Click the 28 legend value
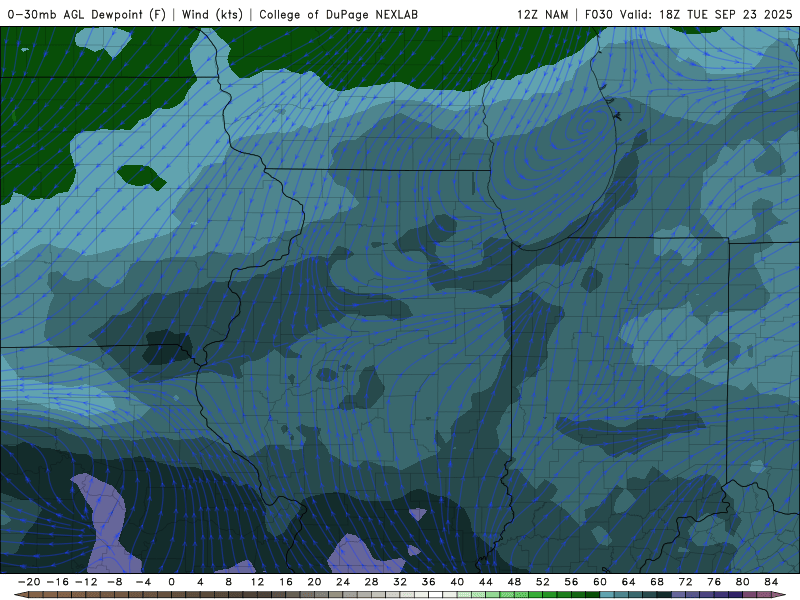The image size is (800, 600). pos(371,582)
